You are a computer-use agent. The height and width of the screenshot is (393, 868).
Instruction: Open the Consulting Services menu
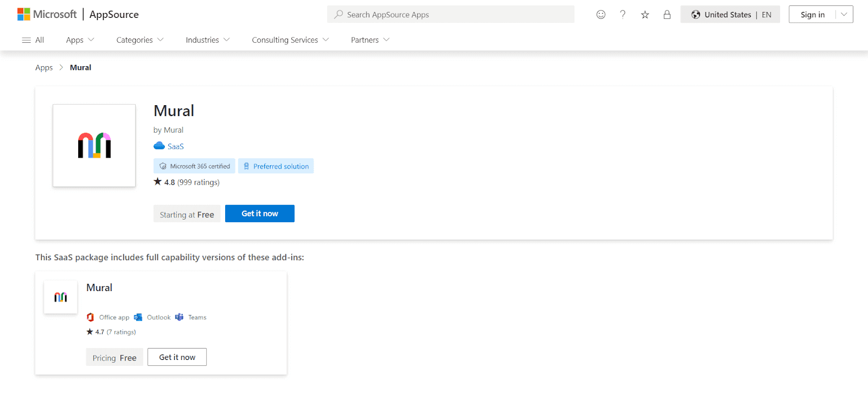coord(290,40)
